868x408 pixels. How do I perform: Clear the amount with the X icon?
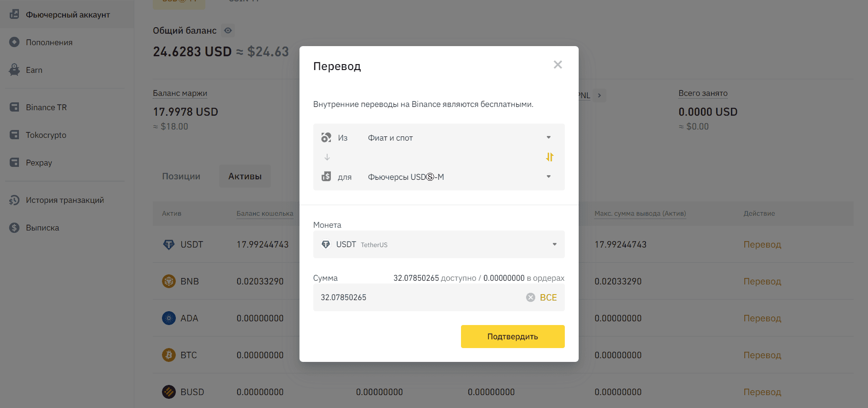[x=531, y=297]
